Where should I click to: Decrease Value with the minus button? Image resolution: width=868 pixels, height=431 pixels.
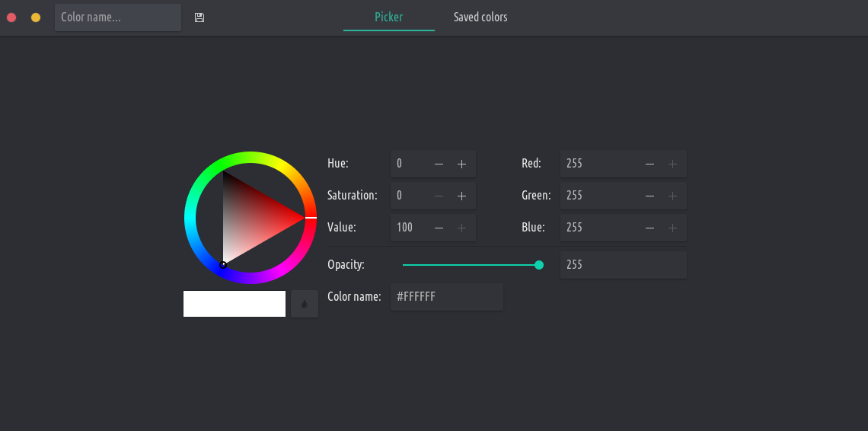pyautogui.click(x=439, y=228)
